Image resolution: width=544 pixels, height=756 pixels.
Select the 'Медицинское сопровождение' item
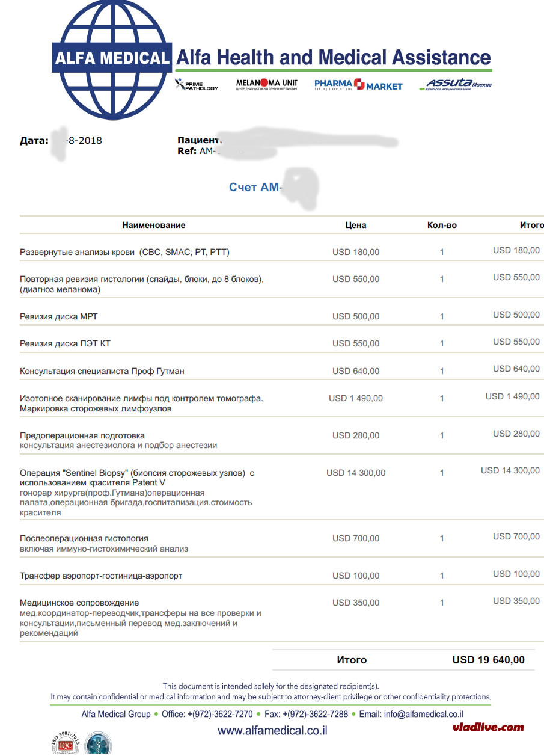pyautogui.click(x=79, y=603)
